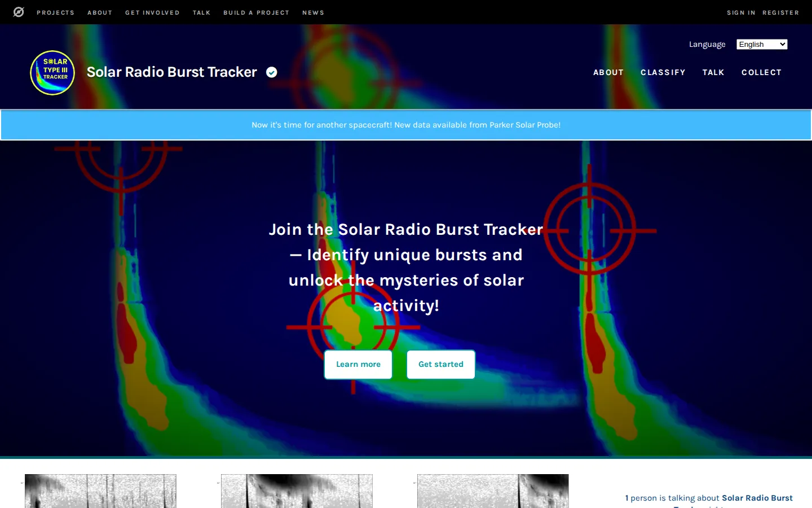812x508 pixels.
Task: Open the Language dropdown set to English
Action: pyautogui.click(x=762, y=45)
